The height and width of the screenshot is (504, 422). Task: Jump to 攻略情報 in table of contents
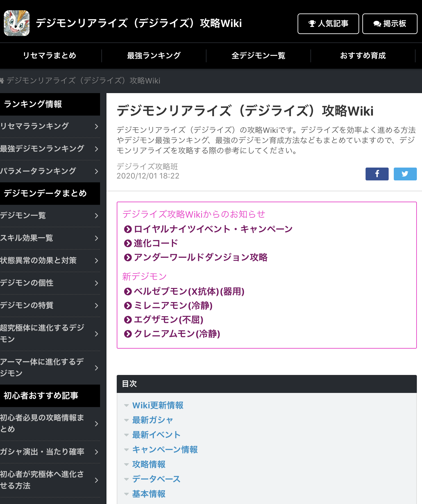(149, 465)
